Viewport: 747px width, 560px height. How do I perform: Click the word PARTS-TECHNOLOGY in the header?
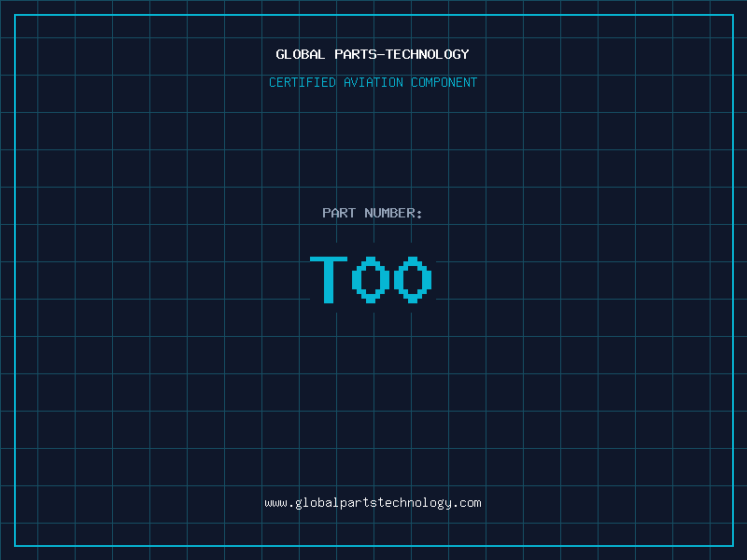point(402,55)
